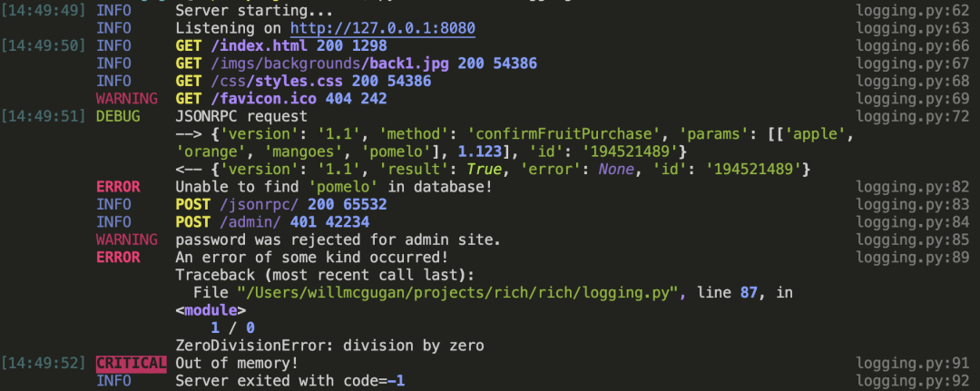Click the highlighted CRITICAL level label

(132, 363)
